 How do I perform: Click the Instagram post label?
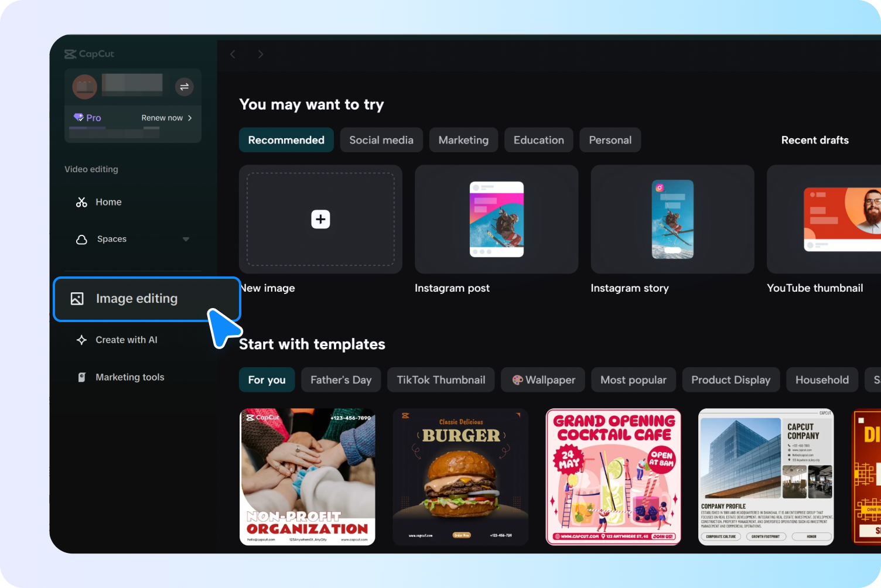point(452,288)
